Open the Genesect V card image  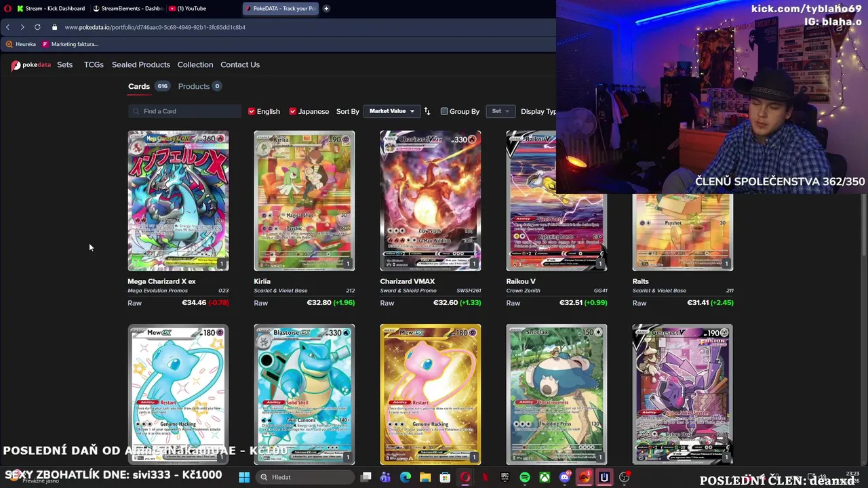click(683, 394)
